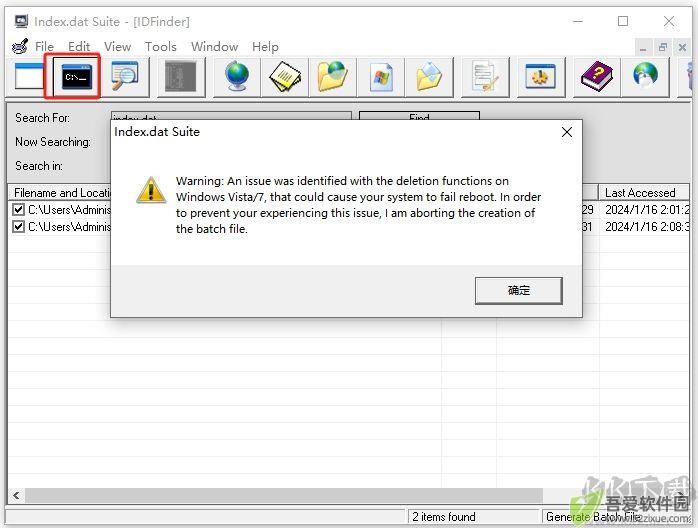Minimize the inner IDFinder child window
Image resolution: width=698 pixels, height=528 pixels.
[643, 47]
